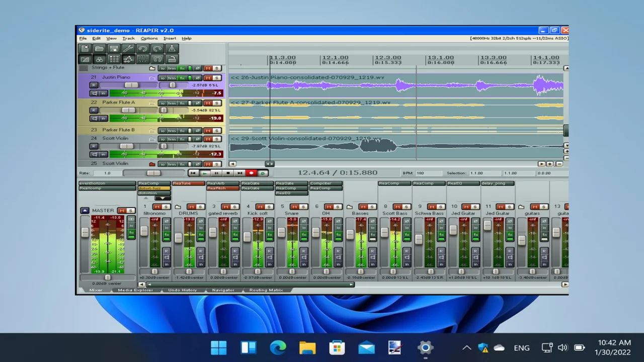Image resolution: width=644 pixels, height=362 pixels.
Task: Click folder icon on Strings + Flute track
Action: pos(152,68)
